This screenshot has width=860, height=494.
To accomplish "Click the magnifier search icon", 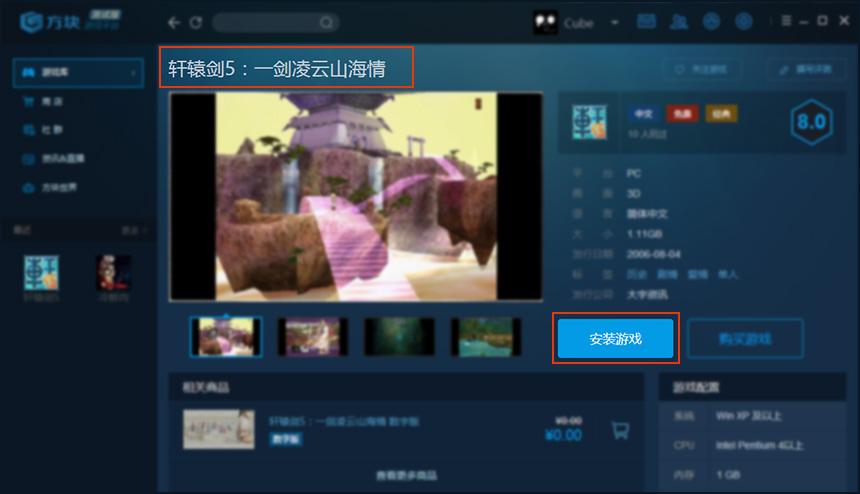I will point(326,22).
